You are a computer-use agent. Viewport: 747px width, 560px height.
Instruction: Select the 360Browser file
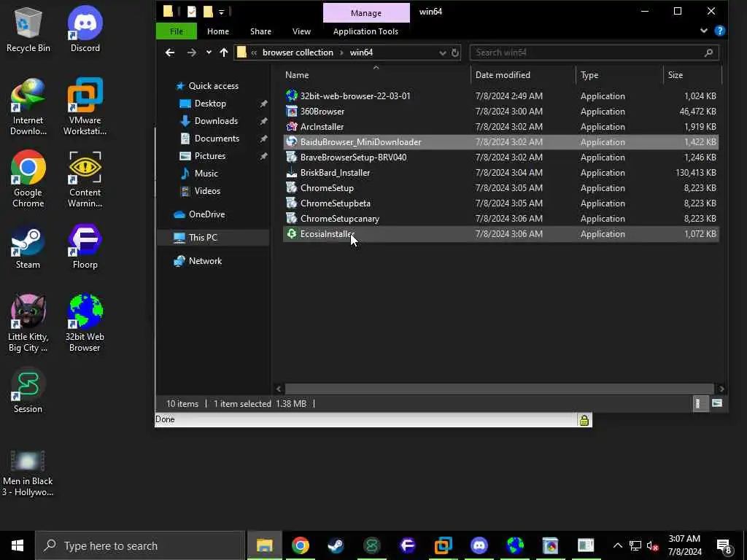[x=500, y=112]
